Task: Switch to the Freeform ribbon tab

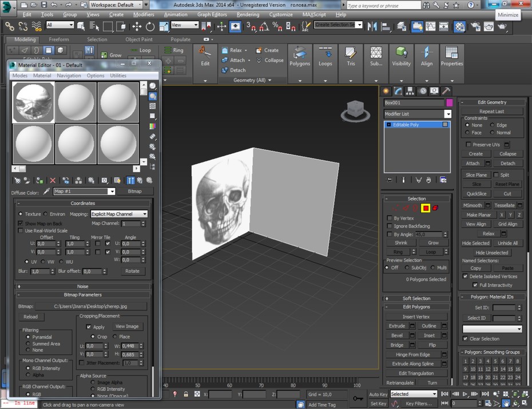Action: (59, 39)
